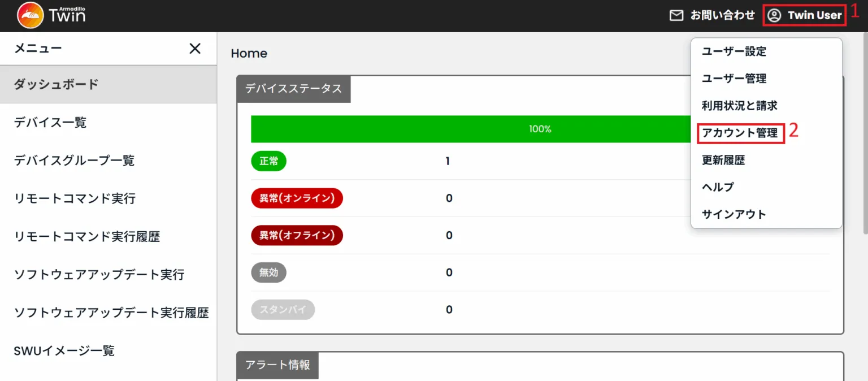868x381 pixels.
Task: Open ユーザー設定 from the account menu
Action: click(x=733, y=51)
